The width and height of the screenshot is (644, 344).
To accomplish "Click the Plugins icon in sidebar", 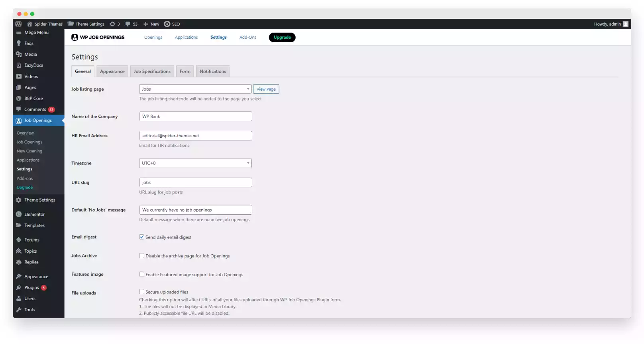I will coord(19,287).
